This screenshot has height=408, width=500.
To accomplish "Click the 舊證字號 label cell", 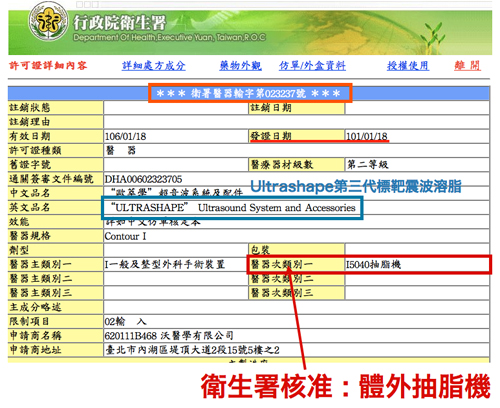I will click(56, 165).
